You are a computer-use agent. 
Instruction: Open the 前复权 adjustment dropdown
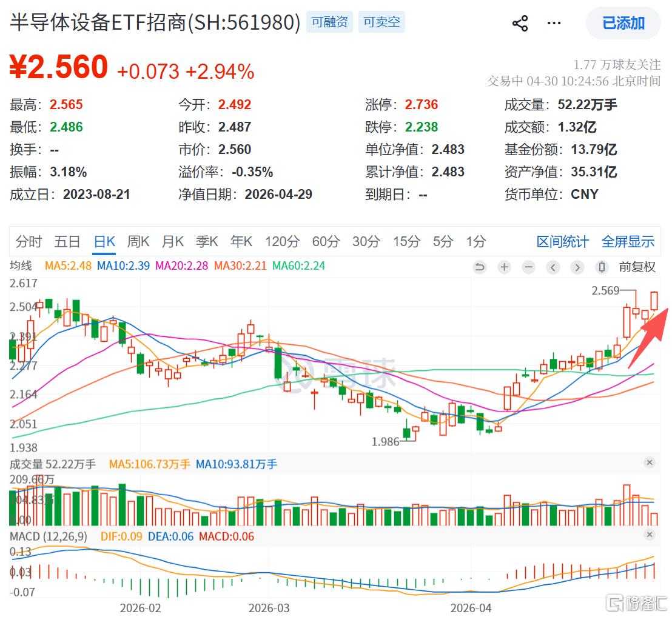pos(637,267)
